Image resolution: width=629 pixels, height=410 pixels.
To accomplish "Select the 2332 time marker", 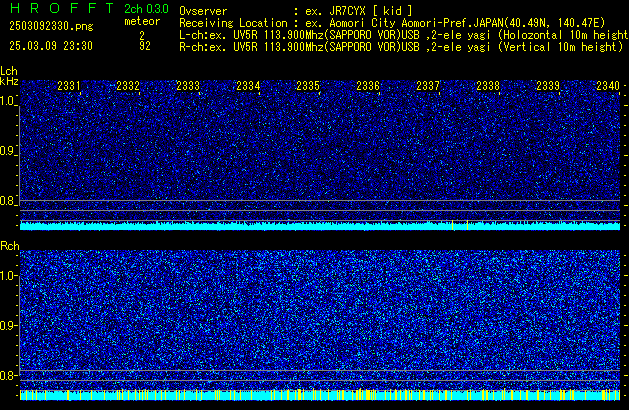I will click(128, 86).
